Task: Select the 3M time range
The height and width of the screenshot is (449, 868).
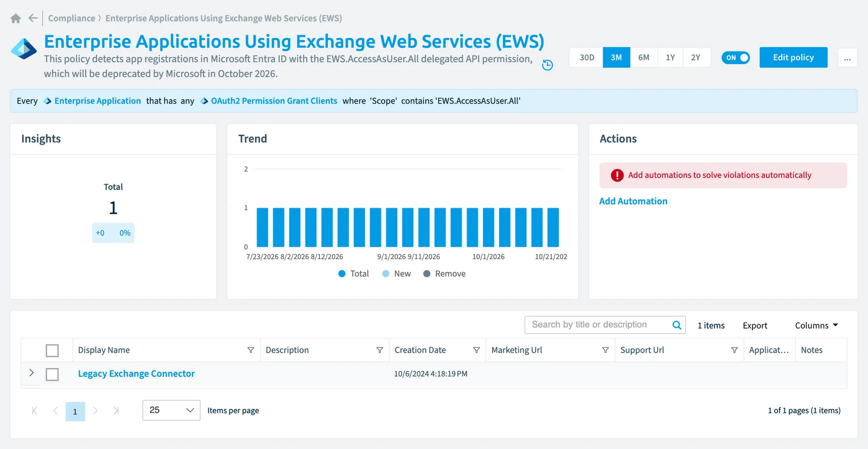Action: pyautogui.click(x=616, y=57)
